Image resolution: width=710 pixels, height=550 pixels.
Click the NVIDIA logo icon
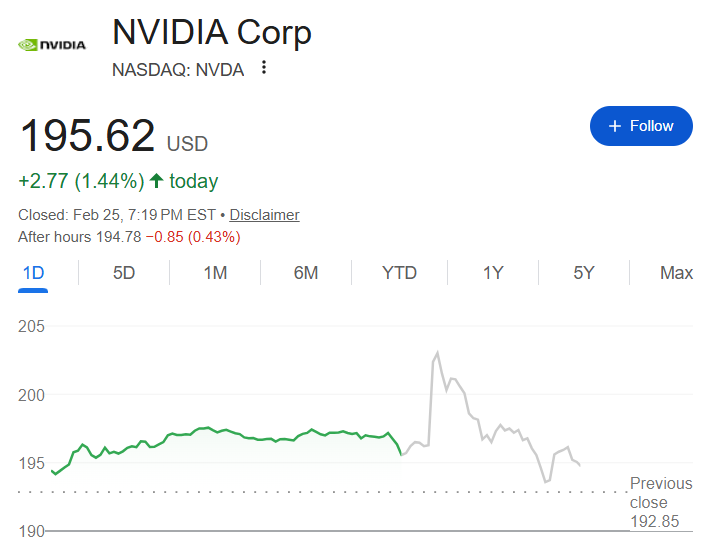[x=52, y=44]
